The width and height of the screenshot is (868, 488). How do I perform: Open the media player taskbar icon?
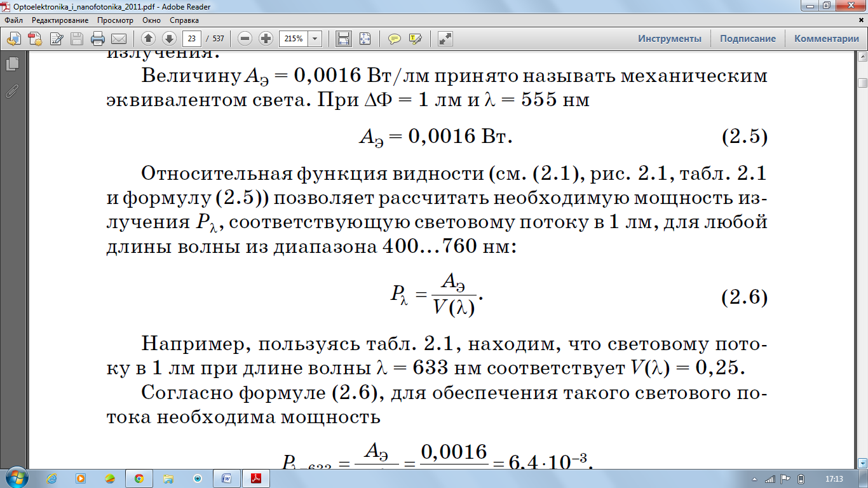click(81, 478)
